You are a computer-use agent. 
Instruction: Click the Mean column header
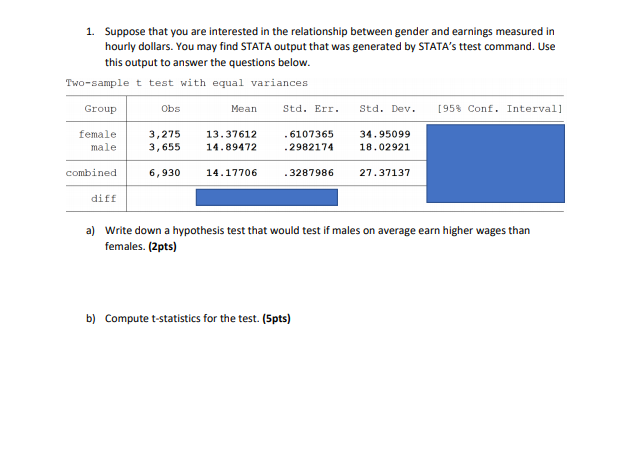244,108
